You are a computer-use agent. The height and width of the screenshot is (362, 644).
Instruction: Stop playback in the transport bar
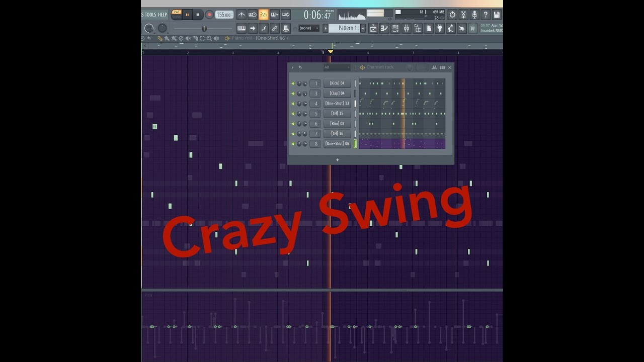coord(198,15)
